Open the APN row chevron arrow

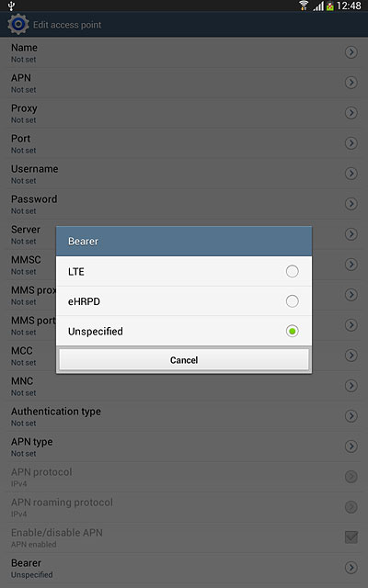(351, 83)
